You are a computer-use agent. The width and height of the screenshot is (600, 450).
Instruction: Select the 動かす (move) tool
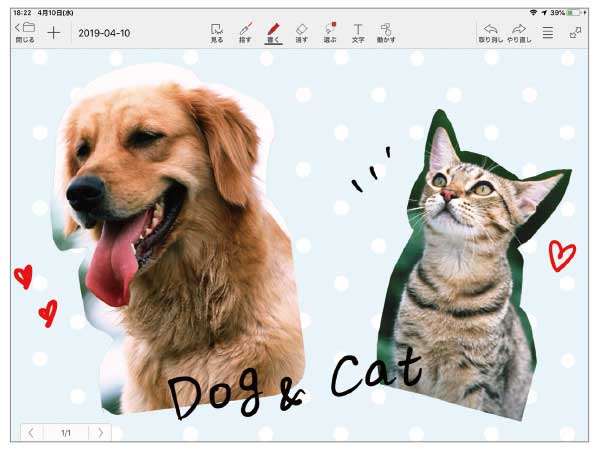point(386,33)
